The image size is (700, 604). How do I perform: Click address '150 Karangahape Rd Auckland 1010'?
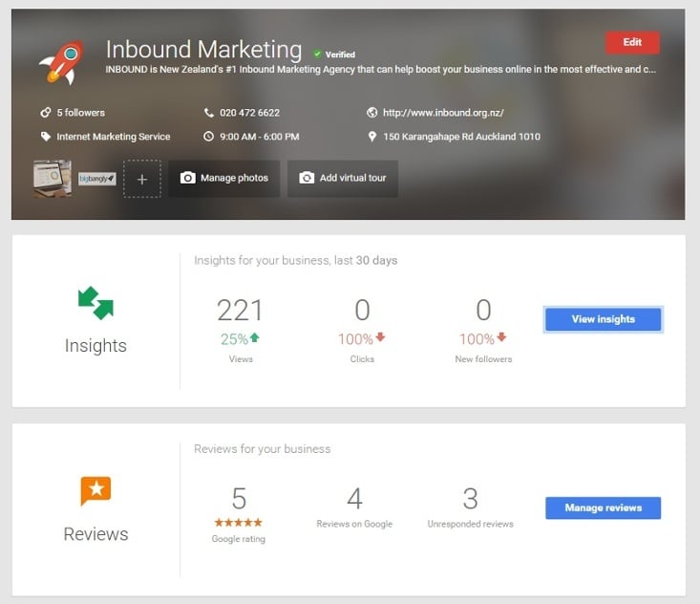tap(461, 137)
